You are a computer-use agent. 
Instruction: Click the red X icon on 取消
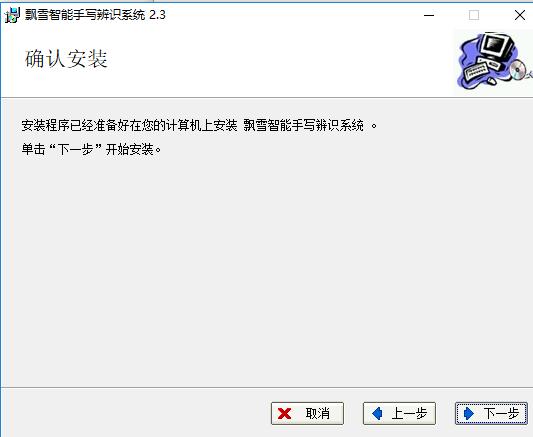coord(284,414)
